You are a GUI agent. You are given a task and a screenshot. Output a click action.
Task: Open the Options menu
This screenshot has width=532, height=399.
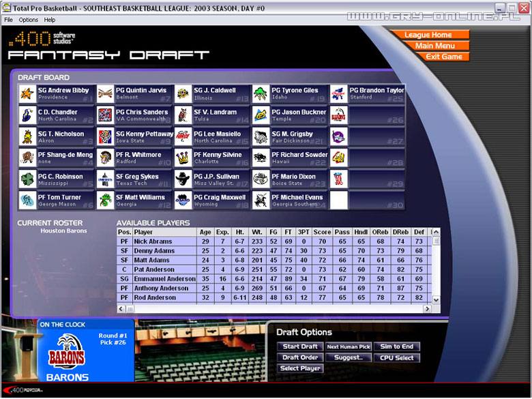coord(29,20)
